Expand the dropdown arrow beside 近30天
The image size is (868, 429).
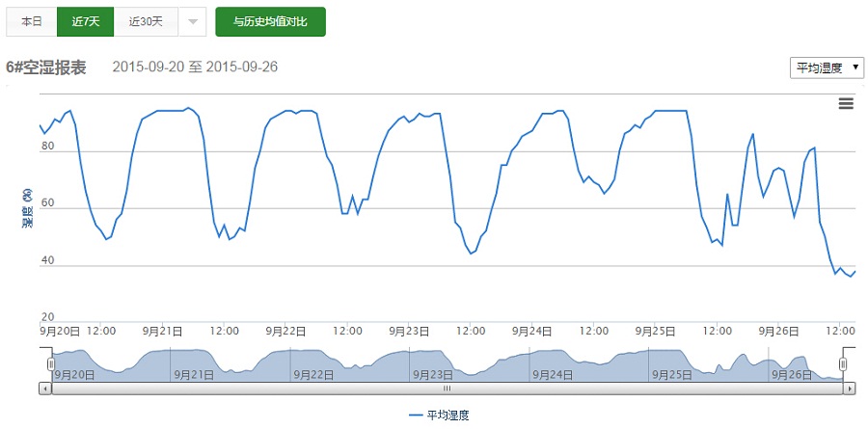[192, 21]
